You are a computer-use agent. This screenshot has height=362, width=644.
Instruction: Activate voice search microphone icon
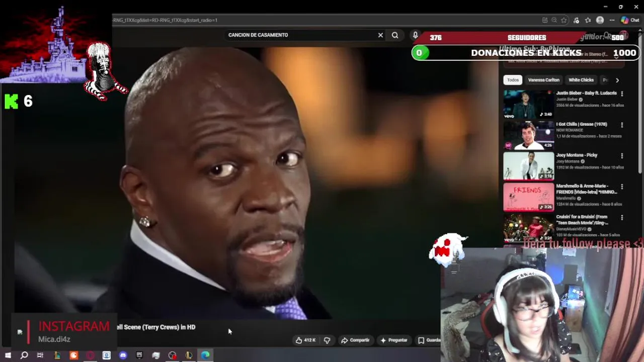[x=415, y=35]
